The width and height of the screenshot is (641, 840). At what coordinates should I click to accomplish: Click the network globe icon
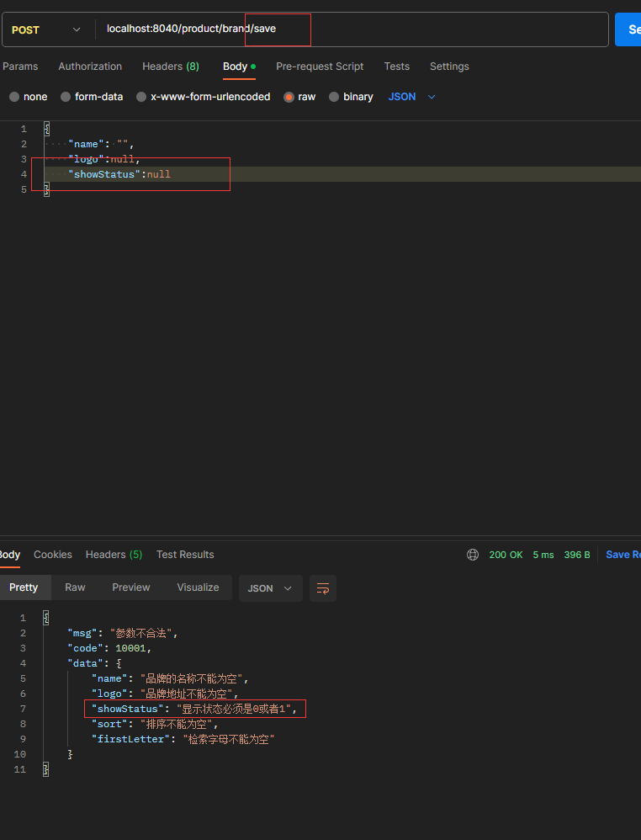tap(472, 555)
